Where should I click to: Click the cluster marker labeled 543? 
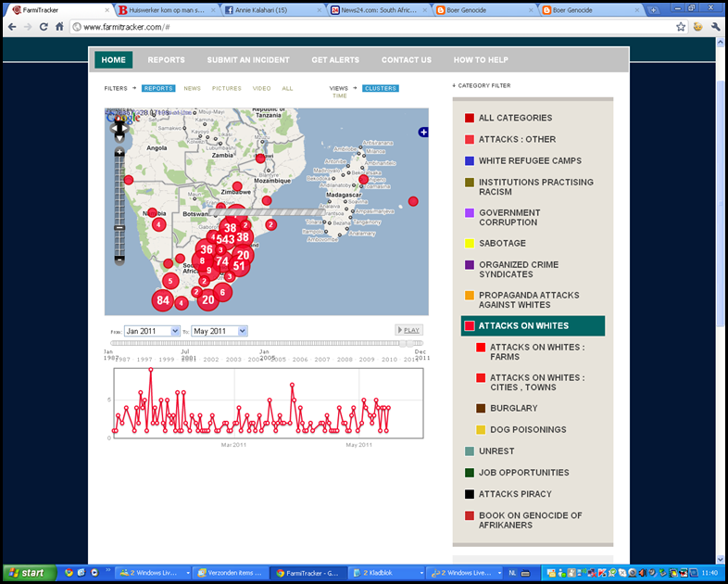(225, 240)
